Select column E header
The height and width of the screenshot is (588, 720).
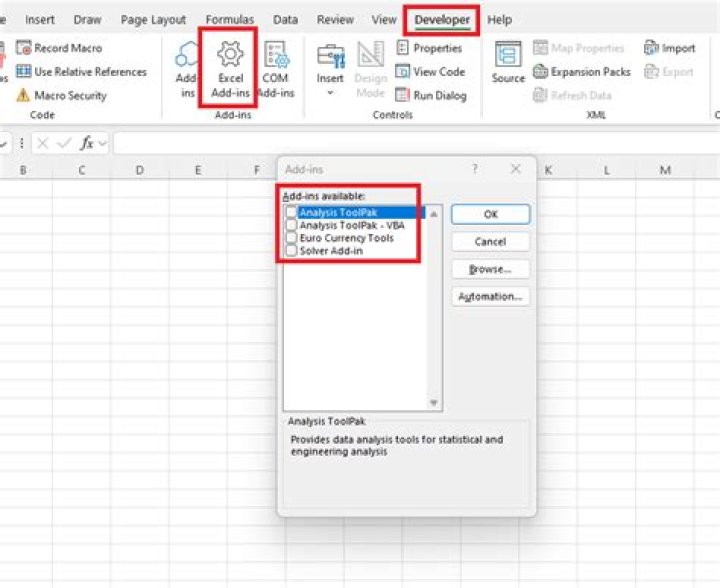tap(198, 170)
